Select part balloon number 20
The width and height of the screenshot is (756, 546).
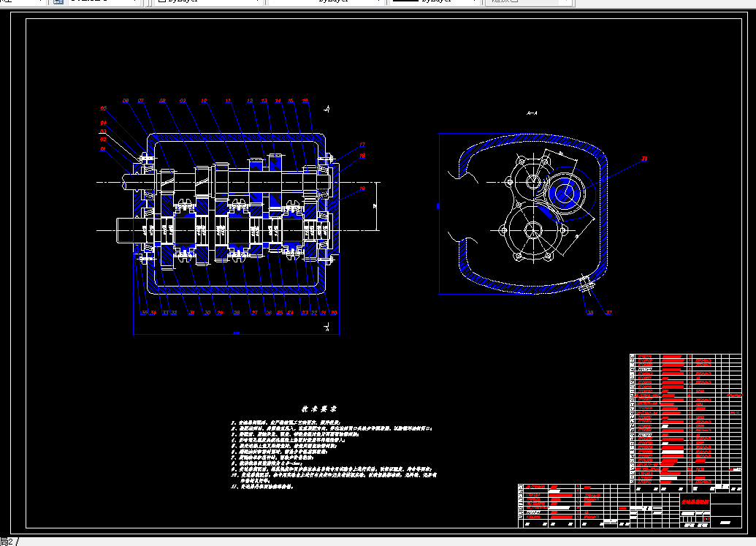point(334,313)
